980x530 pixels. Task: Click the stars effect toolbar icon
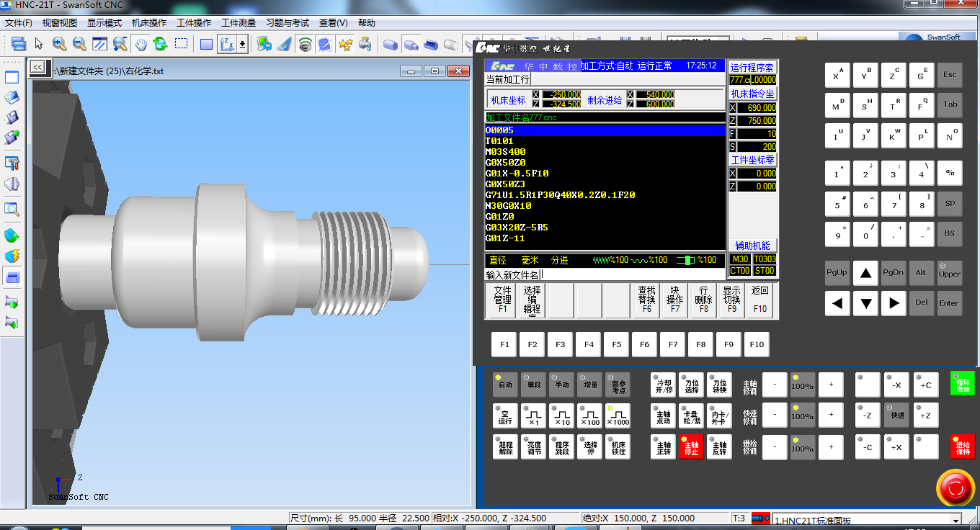345,44
